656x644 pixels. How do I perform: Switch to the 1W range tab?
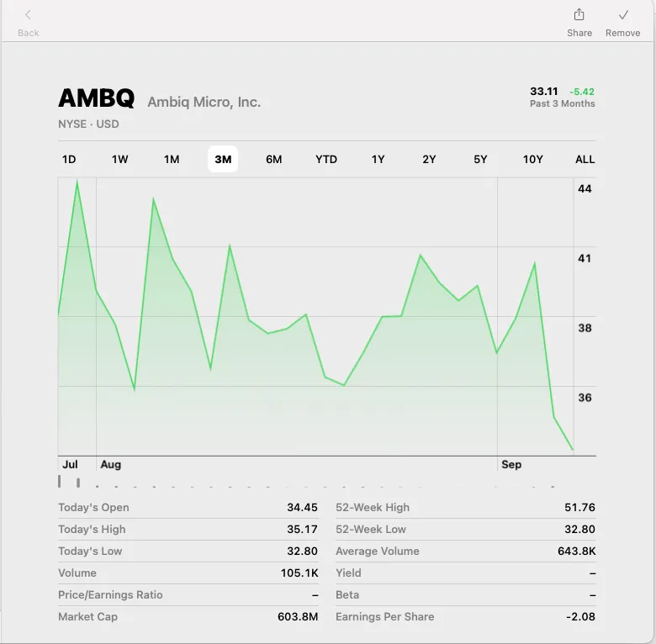point(120,159)
